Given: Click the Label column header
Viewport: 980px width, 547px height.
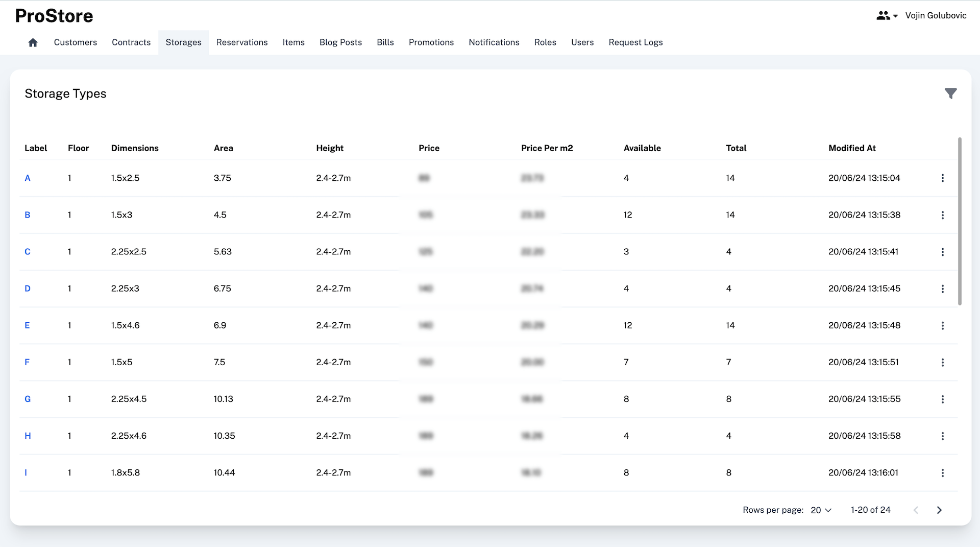Looking at the screenshot, I should [x=36, y=148].
